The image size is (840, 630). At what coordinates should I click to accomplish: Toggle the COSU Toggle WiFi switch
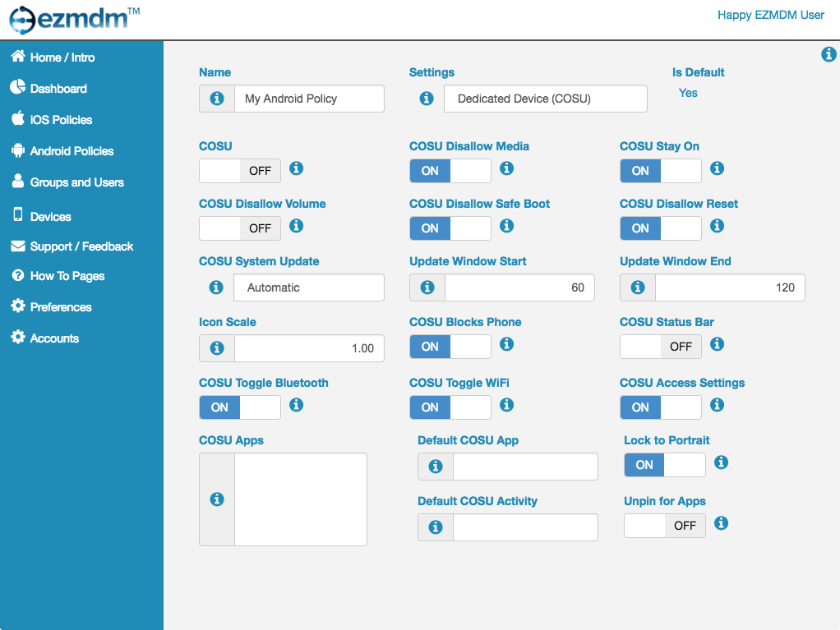pos(450,407)
